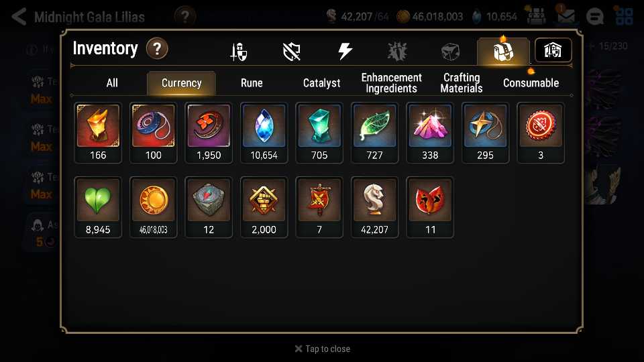Click the Inventory help question mark

click(157, 49)
